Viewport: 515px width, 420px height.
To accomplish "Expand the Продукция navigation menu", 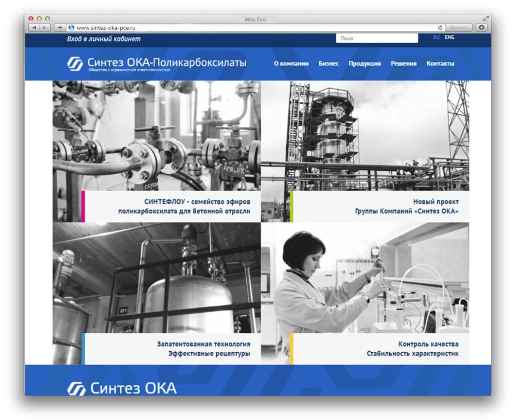I will coord(364,63).
